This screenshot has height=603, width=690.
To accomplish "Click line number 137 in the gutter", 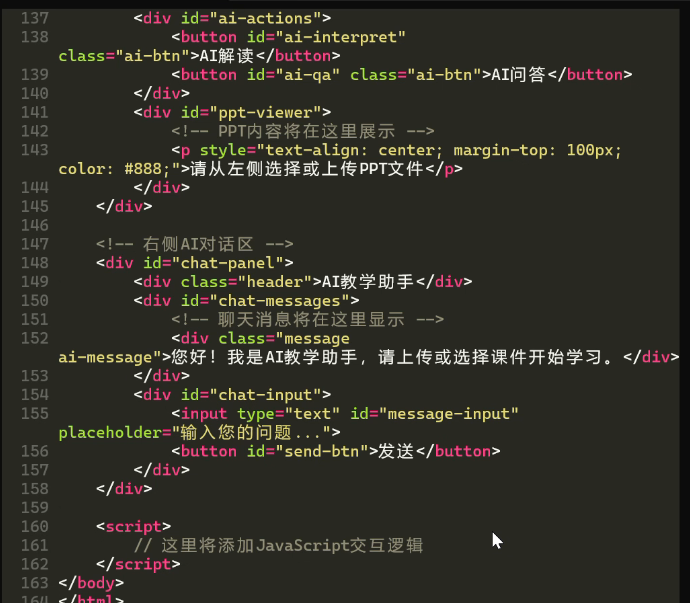I will click(35, 18).
